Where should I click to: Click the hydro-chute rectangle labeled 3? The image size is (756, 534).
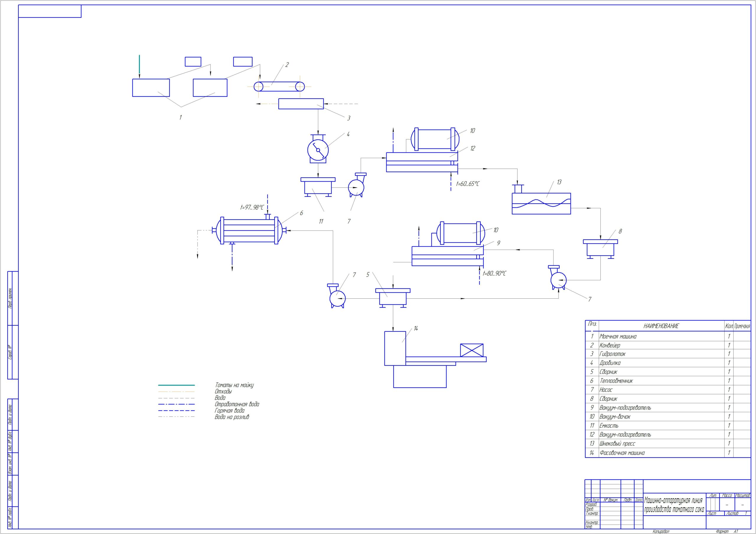pos(301,104)
